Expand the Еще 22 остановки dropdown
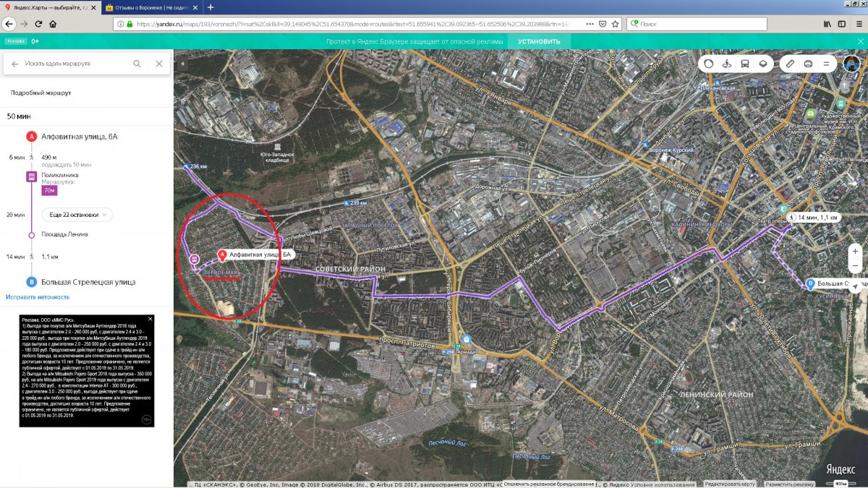 coord(77,215)
